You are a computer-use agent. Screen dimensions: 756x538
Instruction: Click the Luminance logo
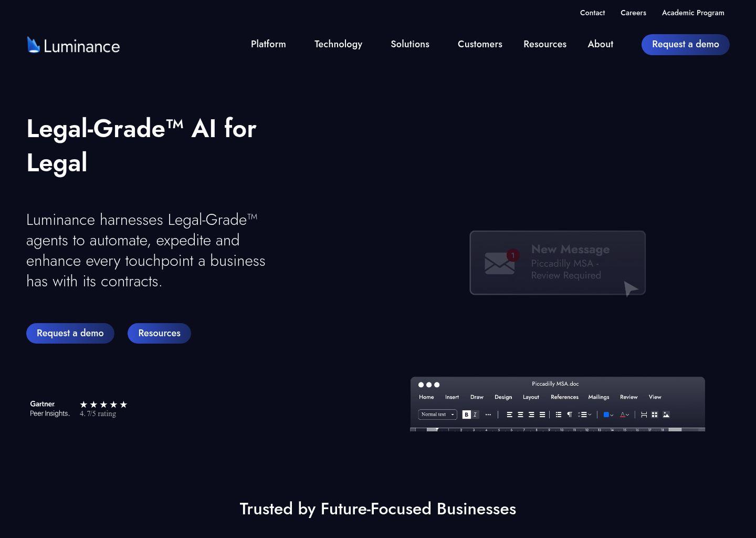pyautogui.click(x=73, y=46)
